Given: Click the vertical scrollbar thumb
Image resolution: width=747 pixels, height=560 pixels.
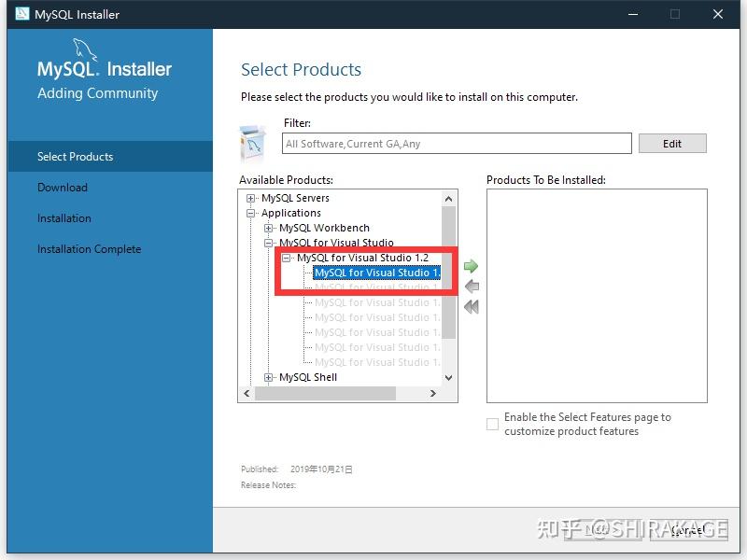Looking at the screenshot, I should pyautogui.click(x=448, y=273).
